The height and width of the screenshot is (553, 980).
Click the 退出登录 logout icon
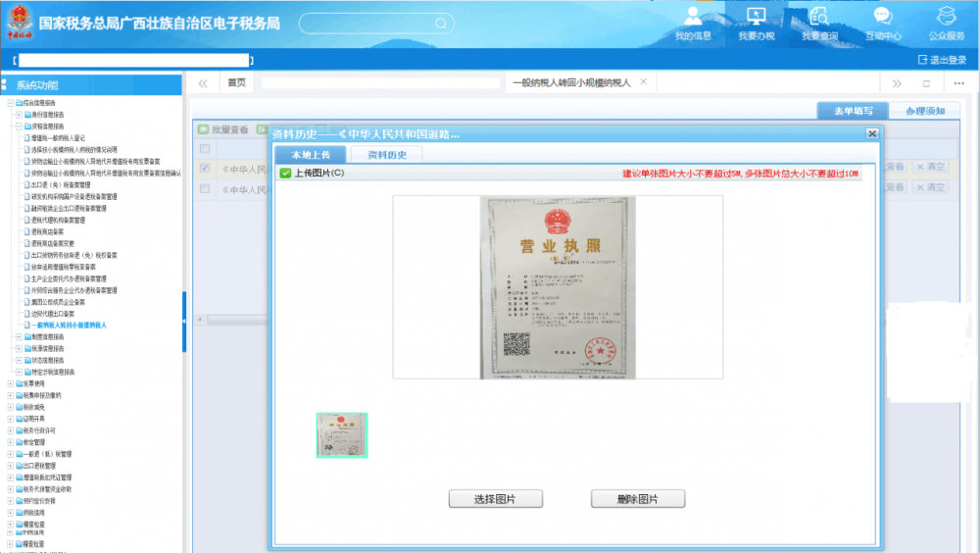(x=922, y=60)
